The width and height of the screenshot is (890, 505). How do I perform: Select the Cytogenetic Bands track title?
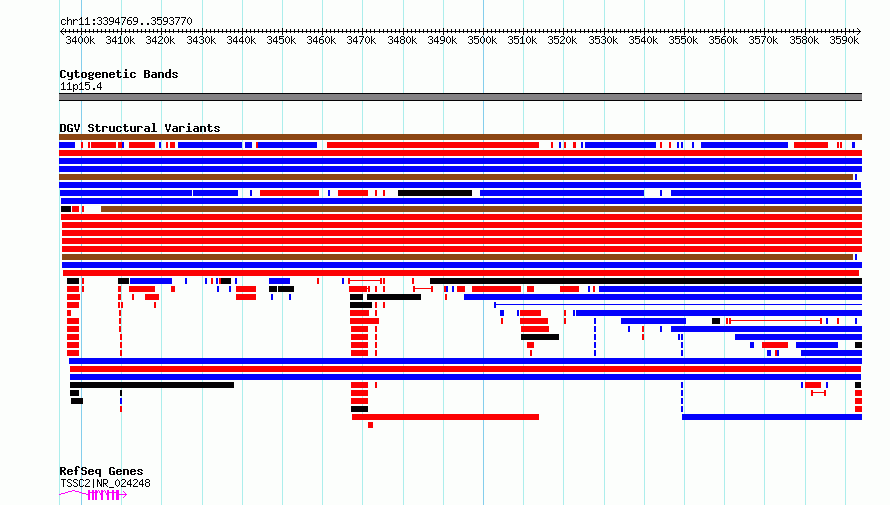119,74
